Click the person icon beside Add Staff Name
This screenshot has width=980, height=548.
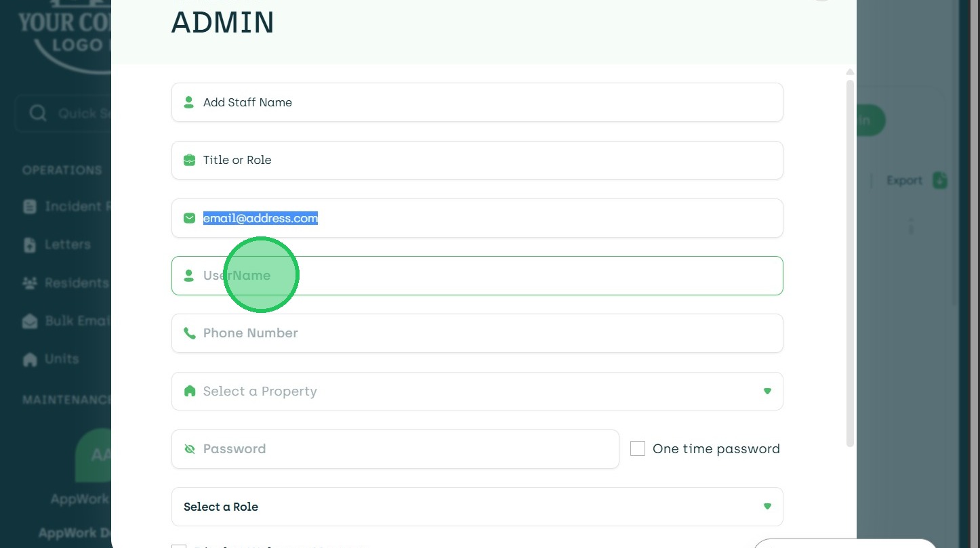click(189, 102)
